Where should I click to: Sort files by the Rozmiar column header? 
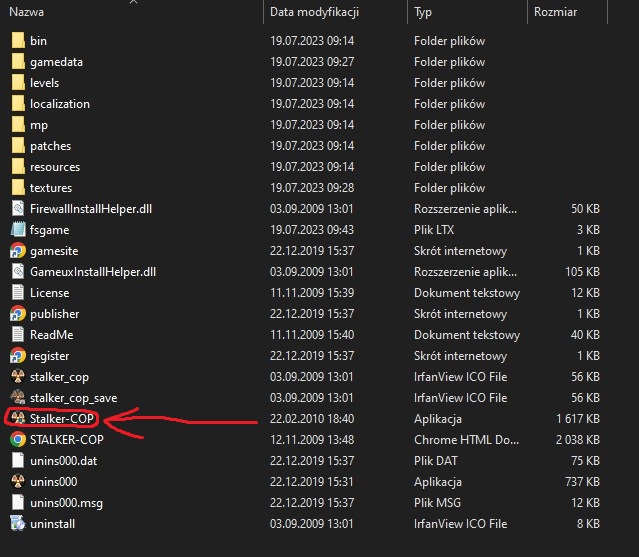point(555,12)
